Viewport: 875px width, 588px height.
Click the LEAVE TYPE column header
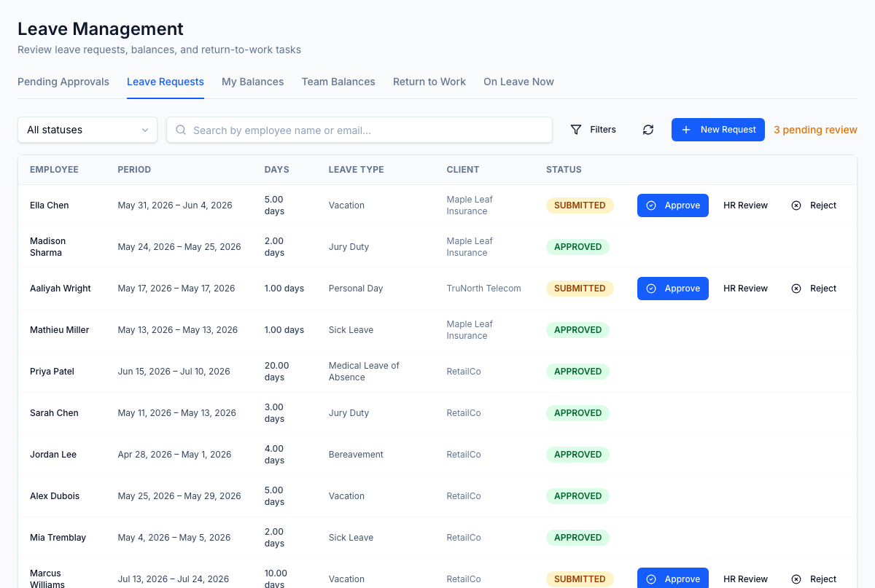point(356,170)
